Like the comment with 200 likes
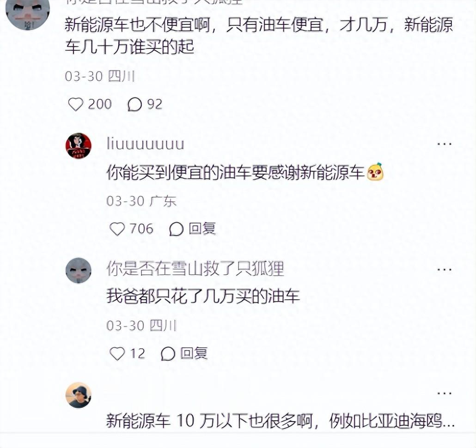This screenshot has width=476, height=448. (x=75, y=104)
